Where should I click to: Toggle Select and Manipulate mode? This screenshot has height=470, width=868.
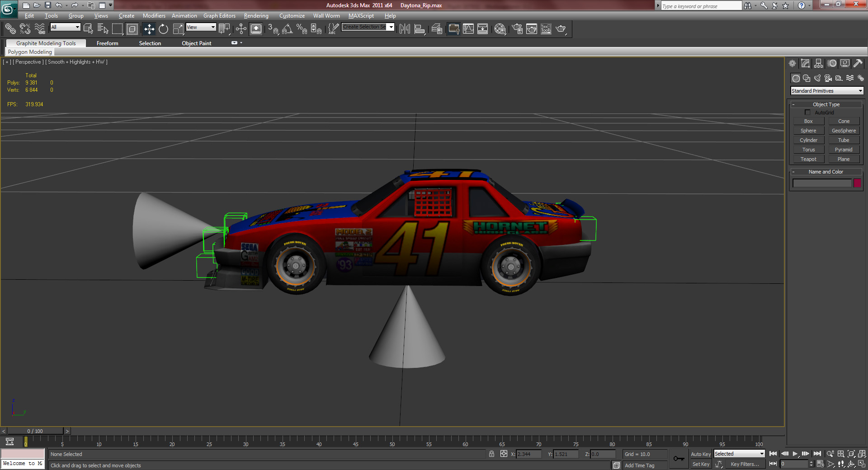241,29
